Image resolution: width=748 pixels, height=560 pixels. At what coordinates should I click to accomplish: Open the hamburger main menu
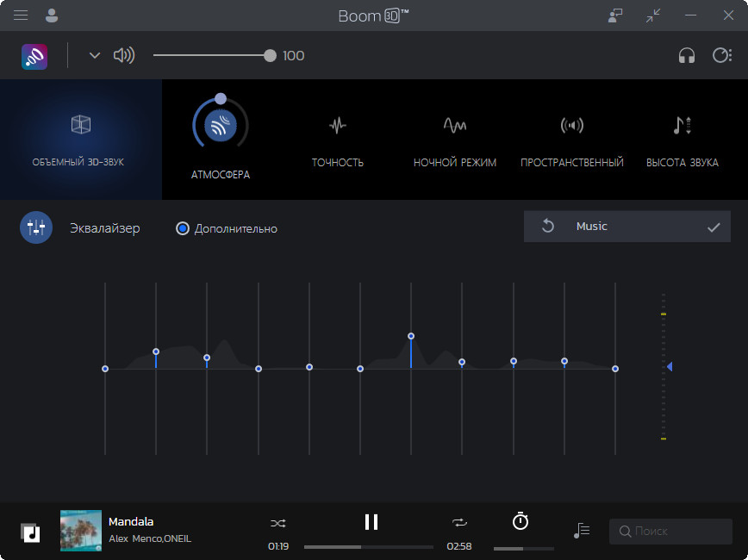pos(21,16)
